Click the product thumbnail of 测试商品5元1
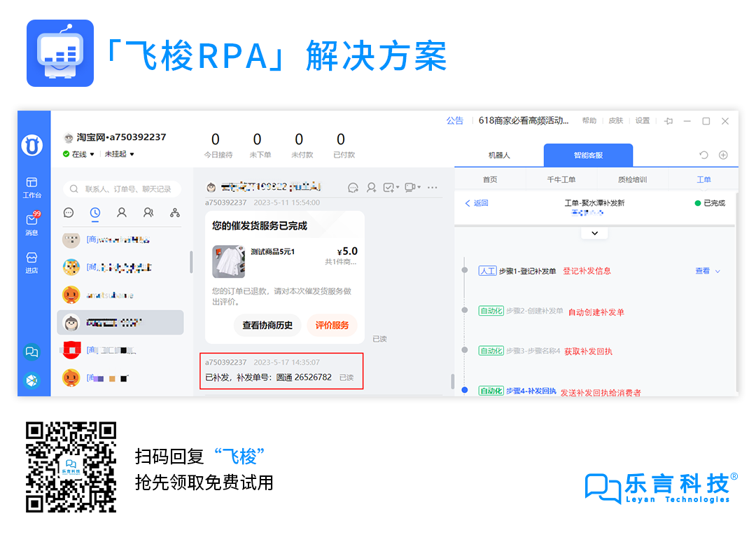756x535 pixels. pos(228,261)
